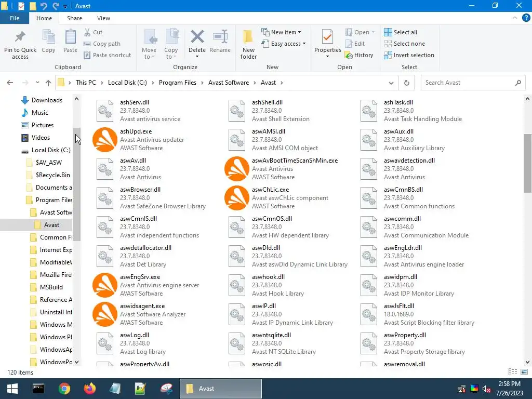Select the aswAvBootTimeScanShMin.exe icon
The height and width of the screenshot is (399, 532).
pyautogui.click(x=237, y=169)
